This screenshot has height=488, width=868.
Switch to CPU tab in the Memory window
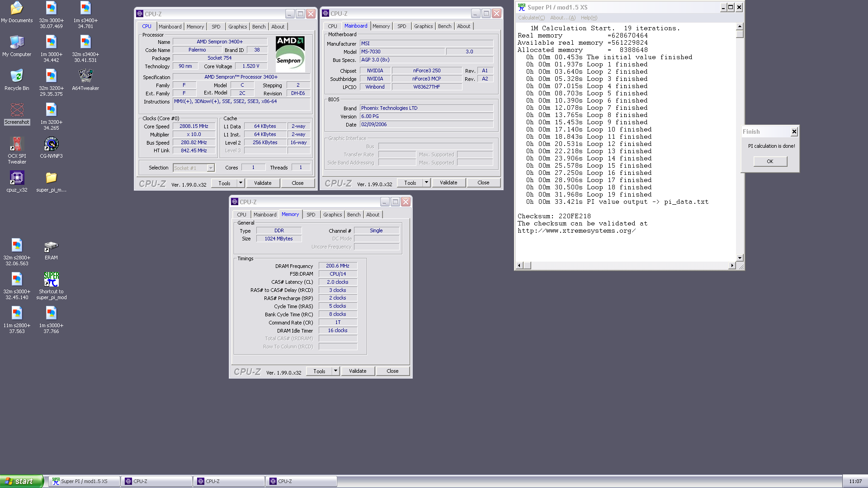pos(242,215)
